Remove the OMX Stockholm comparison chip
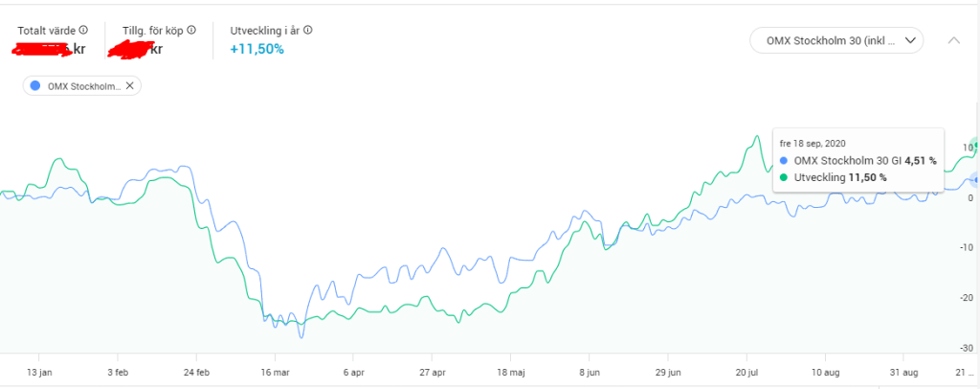 pyautogui.click(x=130, y=86)
